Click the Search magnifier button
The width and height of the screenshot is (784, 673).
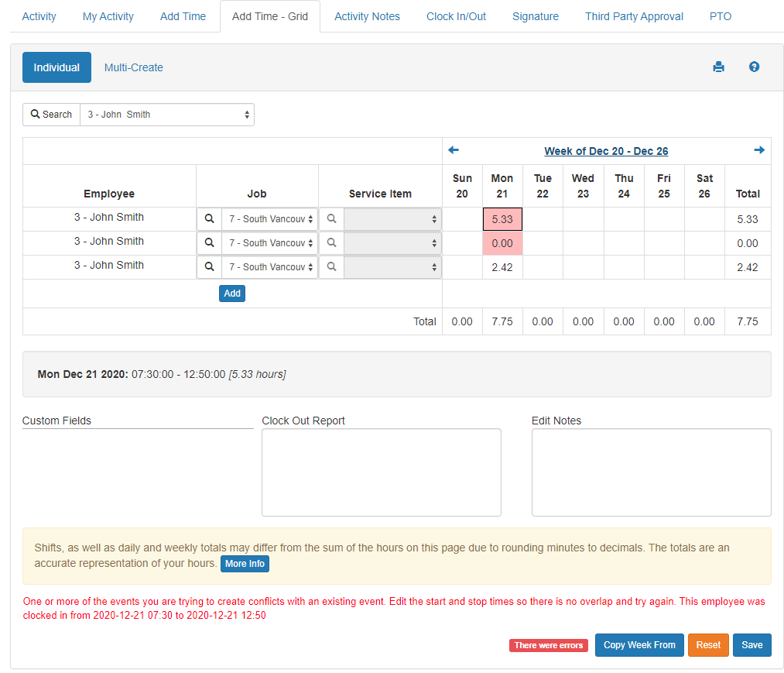(50, 114)
